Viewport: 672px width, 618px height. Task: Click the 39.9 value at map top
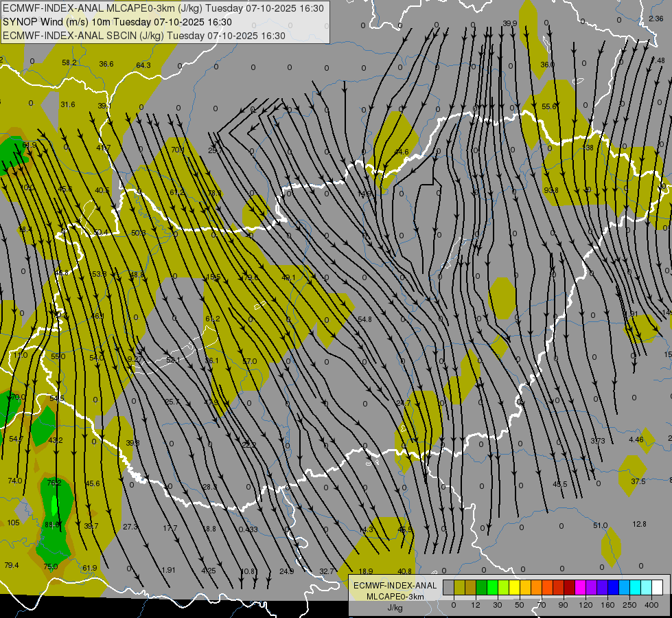point(509,23)
